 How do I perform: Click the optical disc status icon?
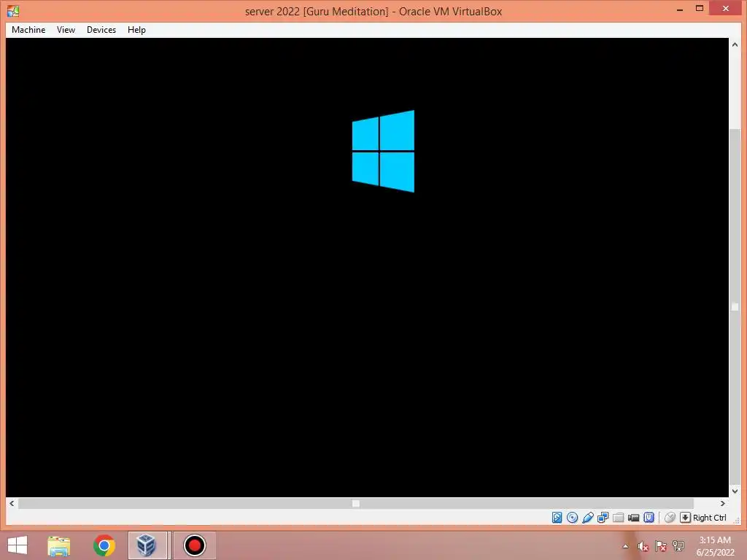click(573, 518)
